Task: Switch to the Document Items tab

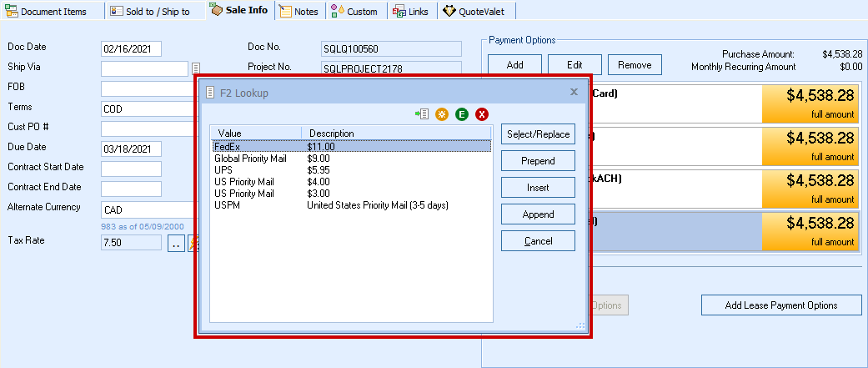Action: click(52, 12)
